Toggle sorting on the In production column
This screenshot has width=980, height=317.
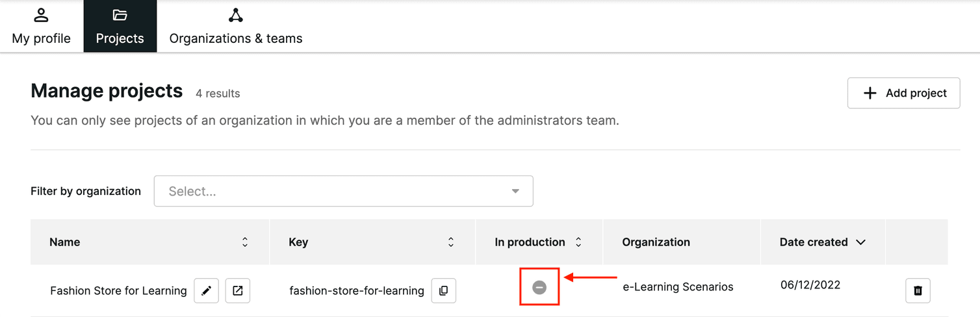pyautogui.click(x=578, y=242)
